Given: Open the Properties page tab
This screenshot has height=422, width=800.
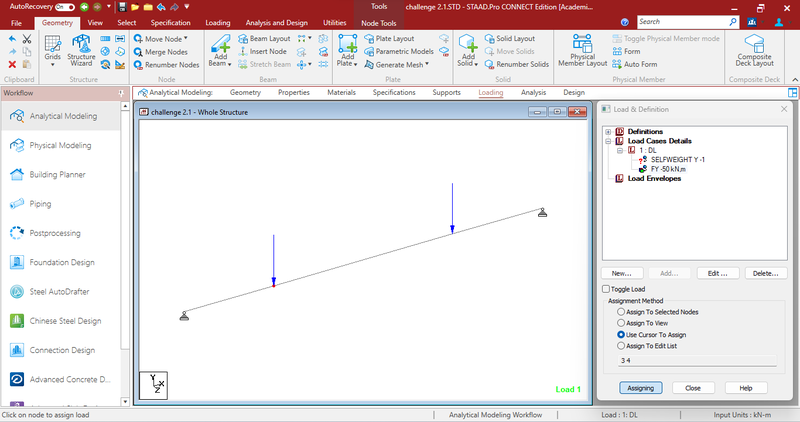Looking at the screenshot, I should [x=294, y=92].
